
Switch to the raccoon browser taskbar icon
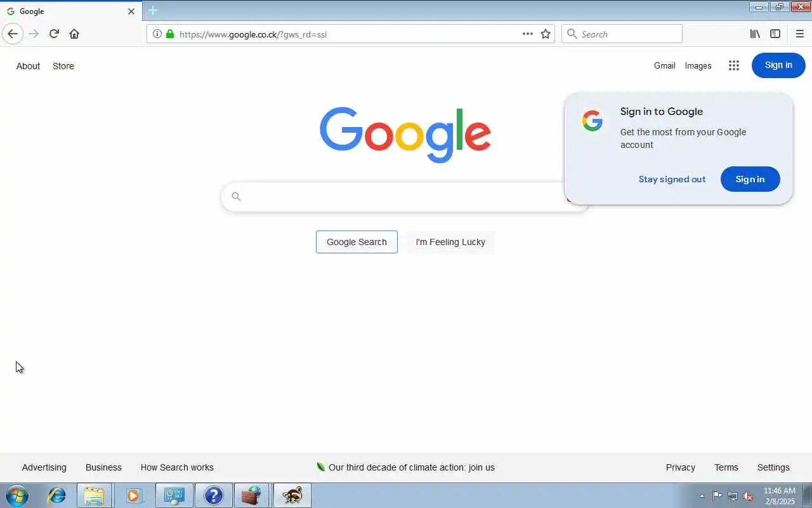pos(292,495)
